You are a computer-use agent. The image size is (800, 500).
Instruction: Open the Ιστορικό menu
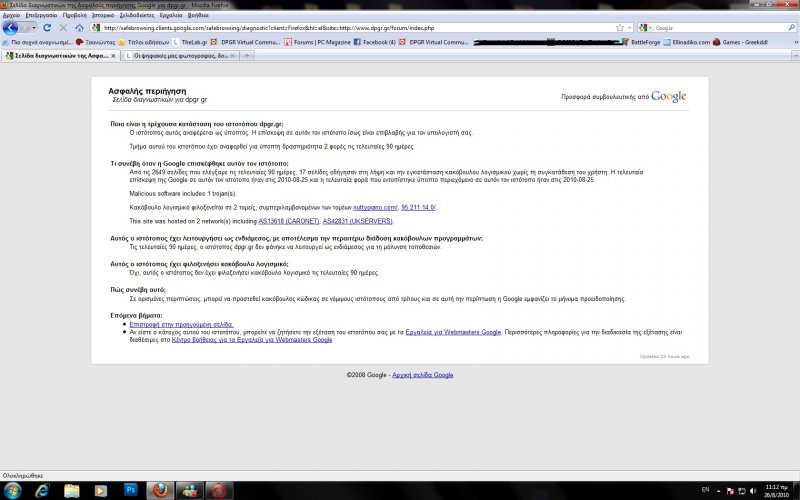[103, 15]
